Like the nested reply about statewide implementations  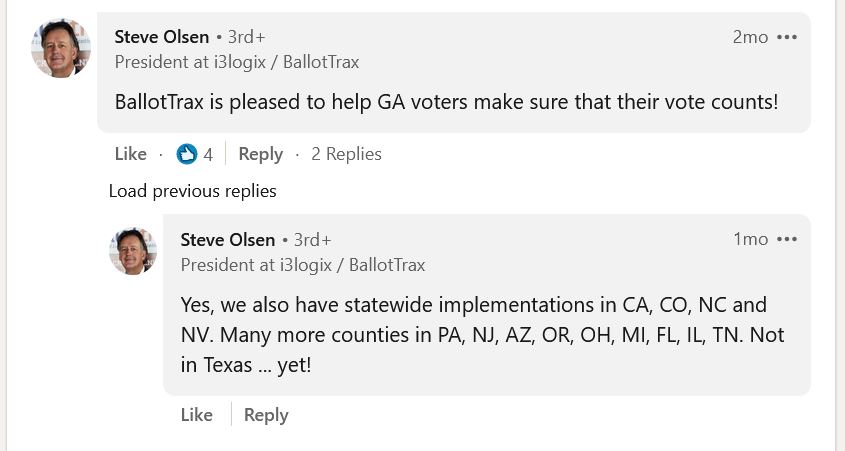pos(197,415)
